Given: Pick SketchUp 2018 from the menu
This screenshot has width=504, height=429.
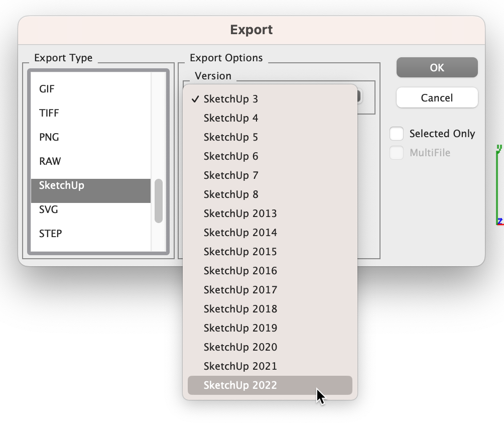Looking at the screenshot, I should click(x=270, y=309).
